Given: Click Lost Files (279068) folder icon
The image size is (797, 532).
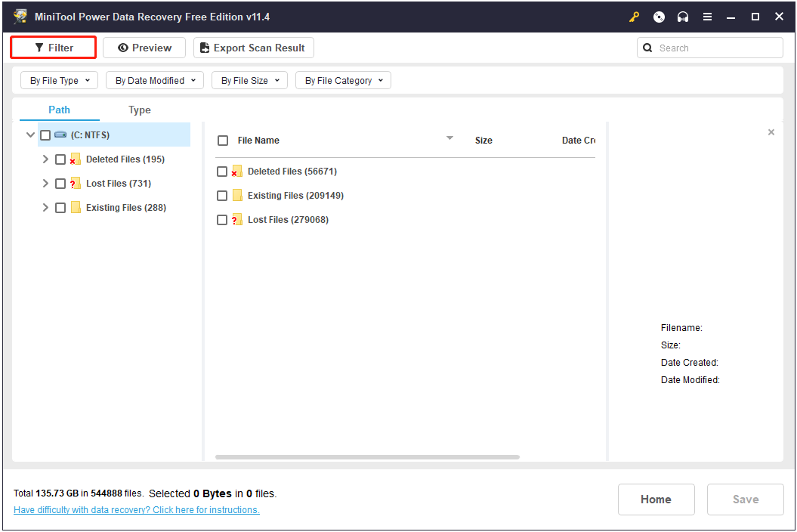Looking at the screenshot, I should coord(237,220).
